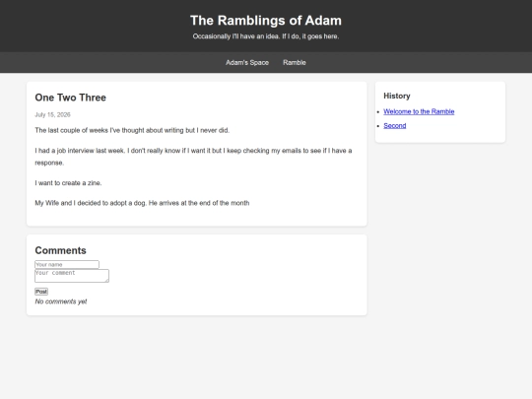532x399 pixels.
Task: Go to the Ramble navigation link
Action: (295, 63)
